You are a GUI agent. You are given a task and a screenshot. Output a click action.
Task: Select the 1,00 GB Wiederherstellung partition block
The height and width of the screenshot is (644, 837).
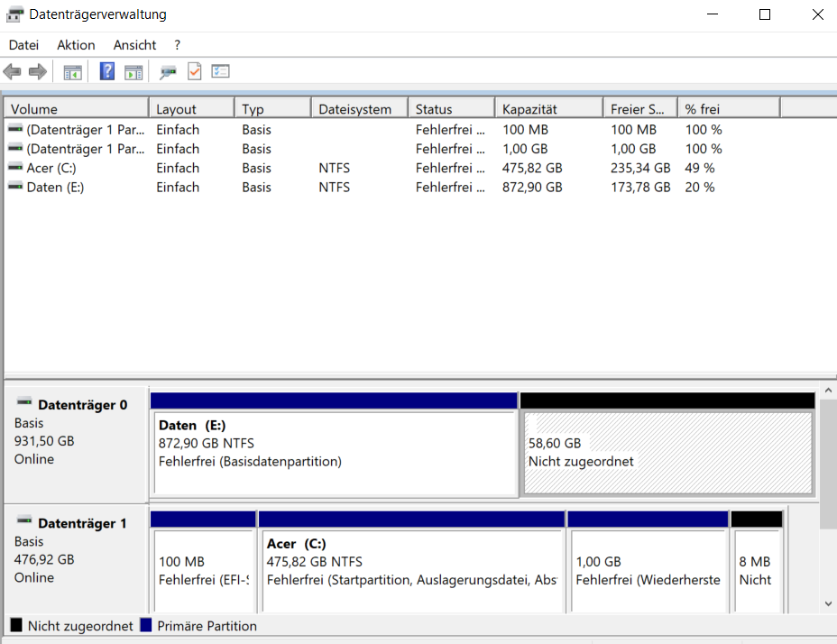click(x=648, y=562)
